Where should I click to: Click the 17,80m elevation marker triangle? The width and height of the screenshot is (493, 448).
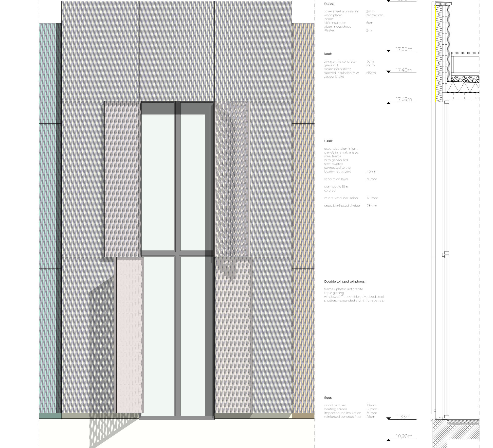point(389,51)
